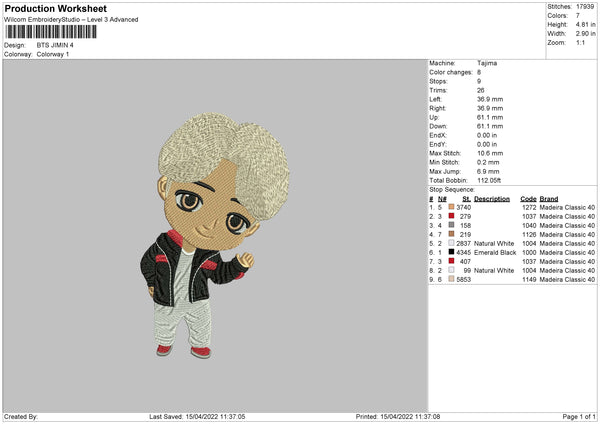Click the design name BTS JIMIN 4
The image size is (600, 424).
coord(55,45)
